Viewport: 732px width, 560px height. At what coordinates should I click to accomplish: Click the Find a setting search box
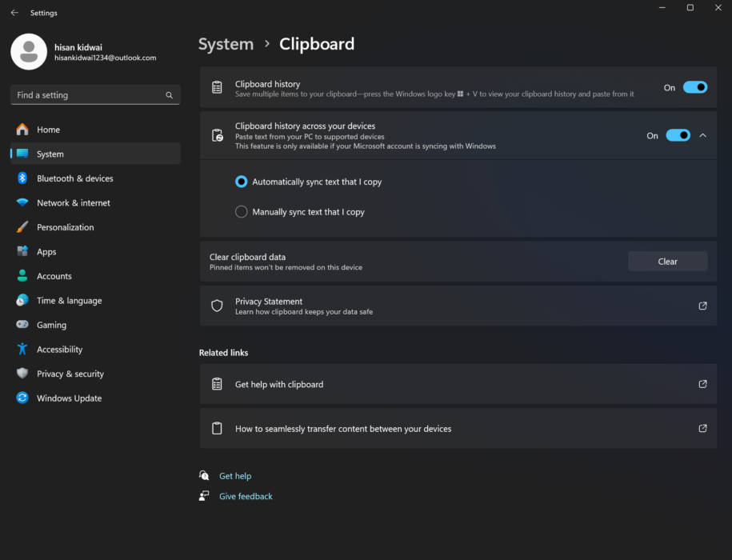[95, 94]
